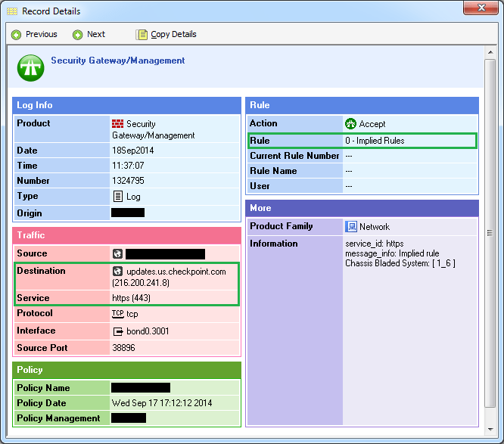Click the Next record arrow icon
504x444 pixels.
[x=77, y=35]
